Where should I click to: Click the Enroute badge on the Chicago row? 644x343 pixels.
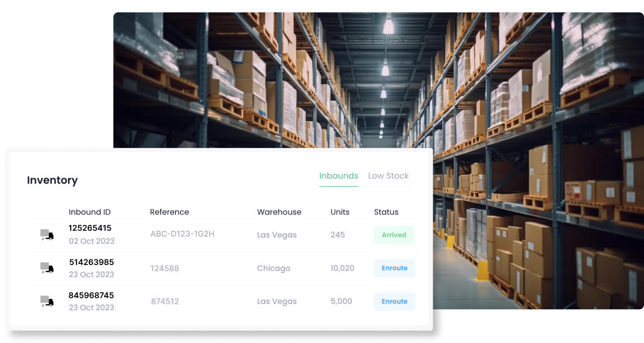point(394,268)
